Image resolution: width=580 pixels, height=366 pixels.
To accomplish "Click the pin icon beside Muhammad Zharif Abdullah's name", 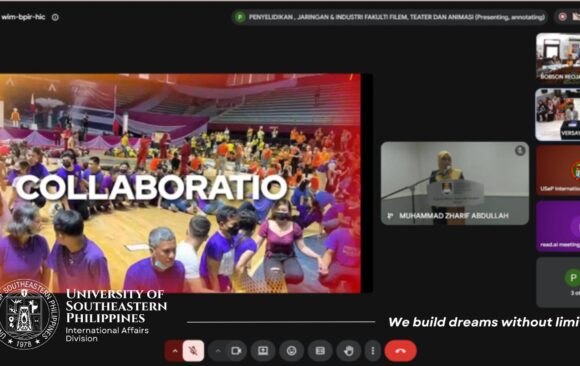I will (390, 215).
